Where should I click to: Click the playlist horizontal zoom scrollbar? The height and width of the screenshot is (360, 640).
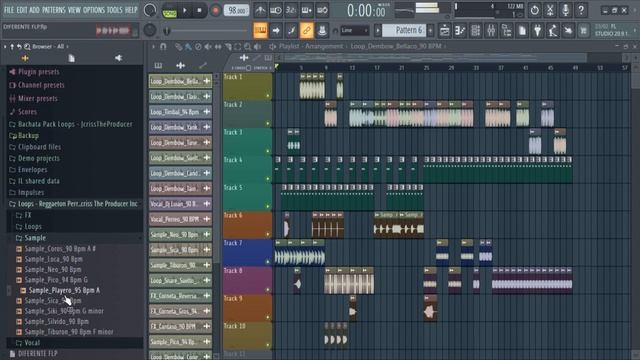click(436, 58)
